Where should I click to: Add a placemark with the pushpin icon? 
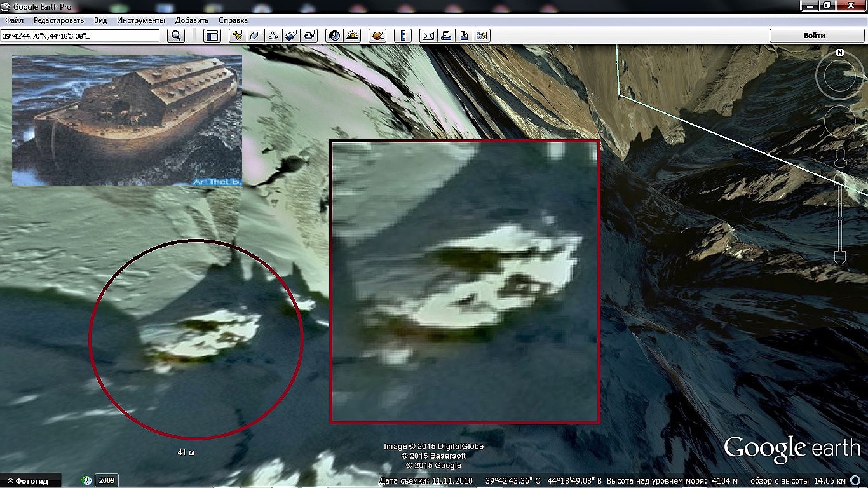tap(238, 36)
